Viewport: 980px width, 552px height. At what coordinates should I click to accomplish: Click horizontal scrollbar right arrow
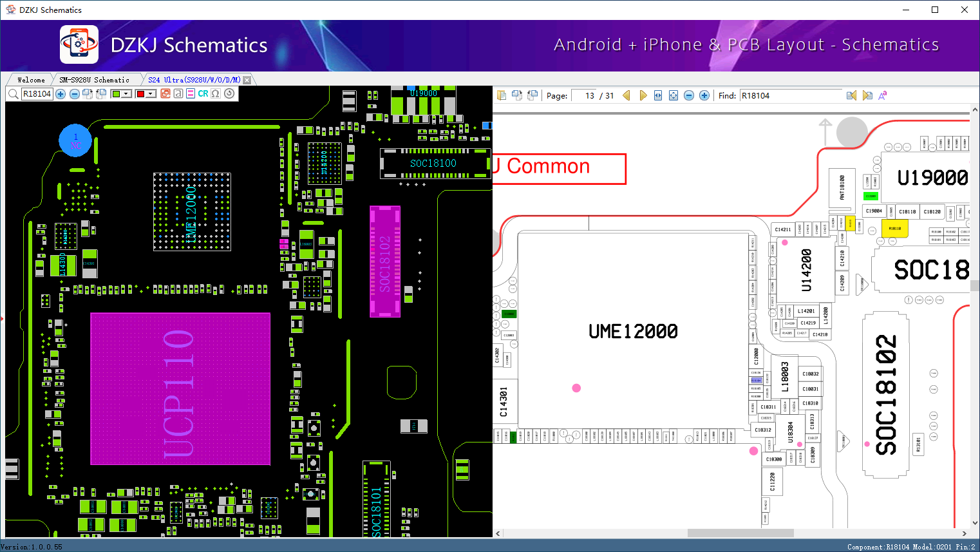click(x=964, y=533)
